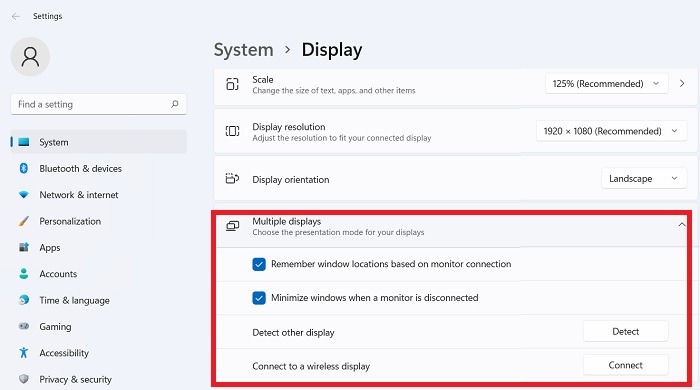Click 'Choose the presentation mode' description

click(338, 232)
